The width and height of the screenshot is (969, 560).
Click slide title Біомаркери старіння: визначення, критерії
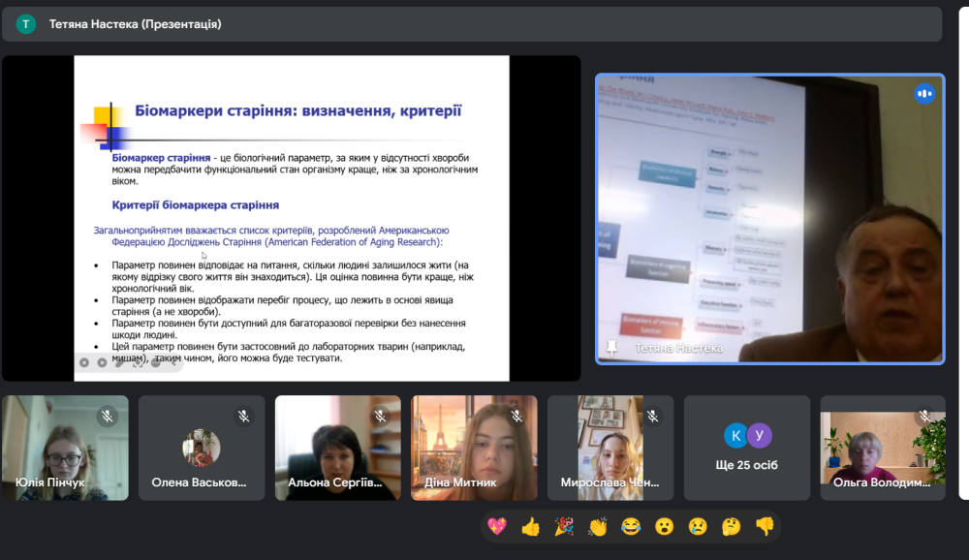pyautogui.click(x=298, y=110)
